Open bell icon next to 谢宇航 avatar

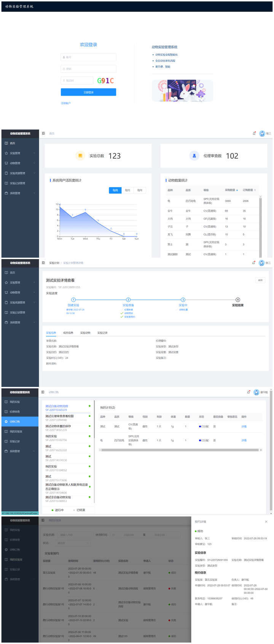pyautogui.click(x=249, y=392)
